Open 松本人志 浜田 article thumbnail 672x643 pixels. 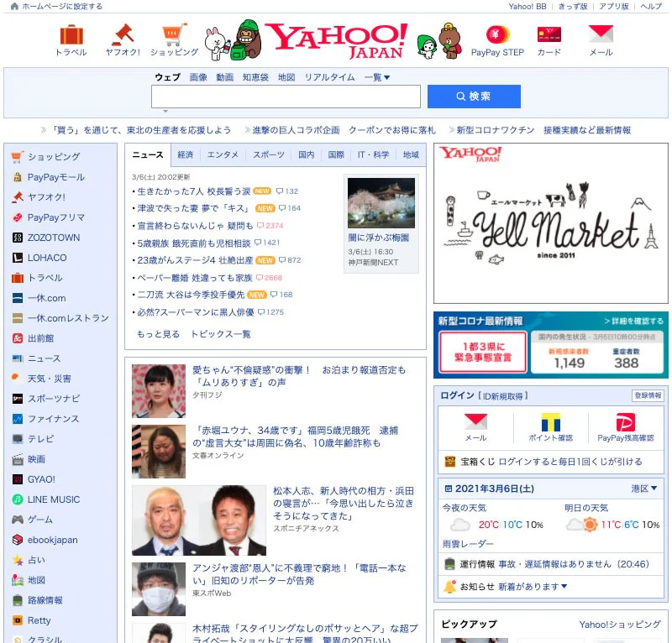199,520
